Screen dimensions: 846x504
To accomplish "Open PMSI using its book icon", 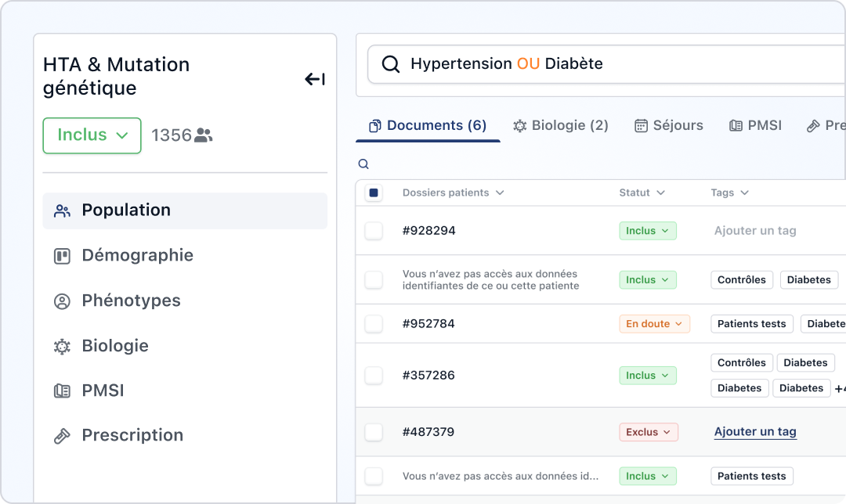I will (61, 391).
